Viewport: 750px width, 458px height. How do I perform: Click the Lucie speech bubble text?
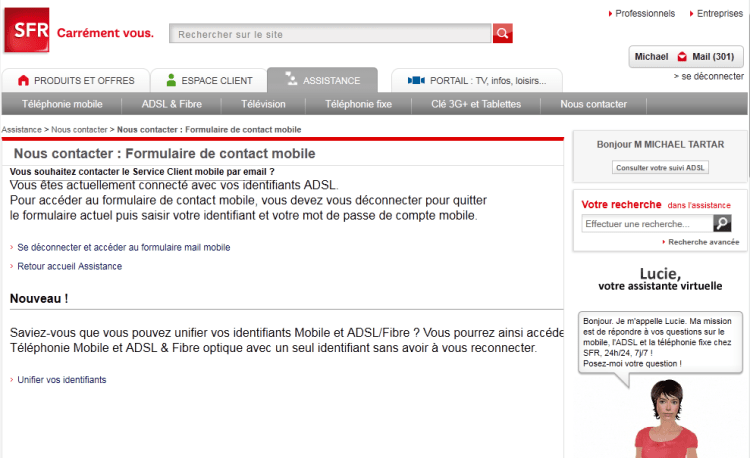657,342
